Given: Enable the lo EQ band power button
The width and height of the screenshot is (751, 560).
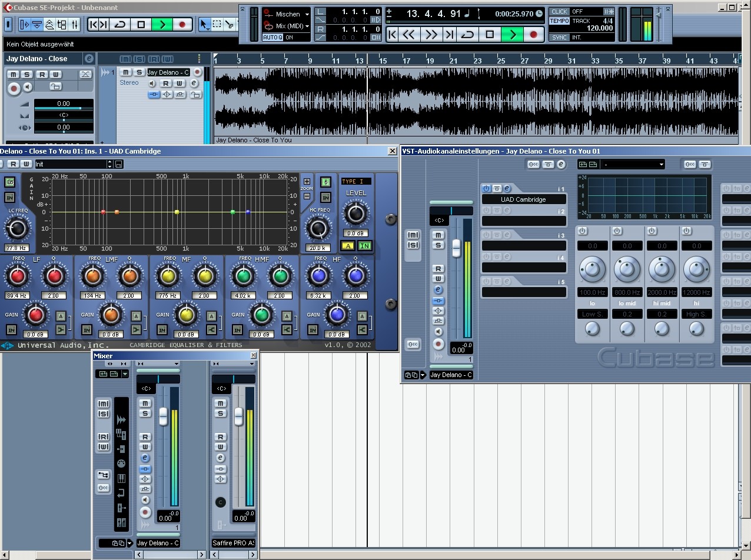Looking at the screenshot, I should 583,231.
